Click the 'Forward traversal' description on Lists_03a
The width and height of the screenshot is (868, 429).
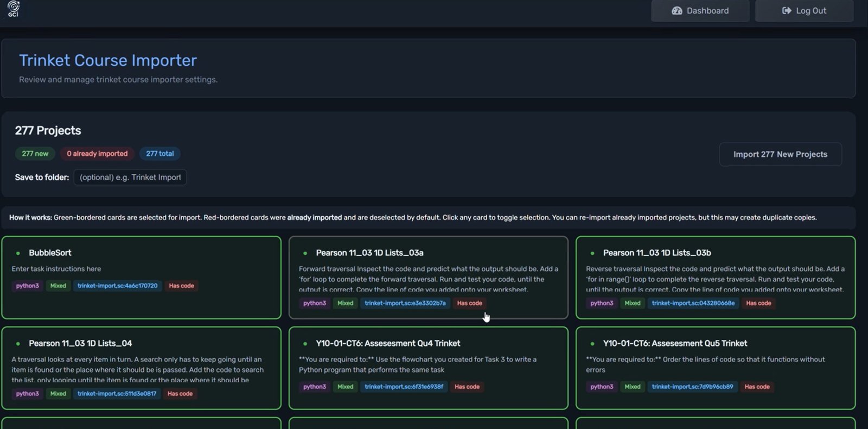coord(429,279)
